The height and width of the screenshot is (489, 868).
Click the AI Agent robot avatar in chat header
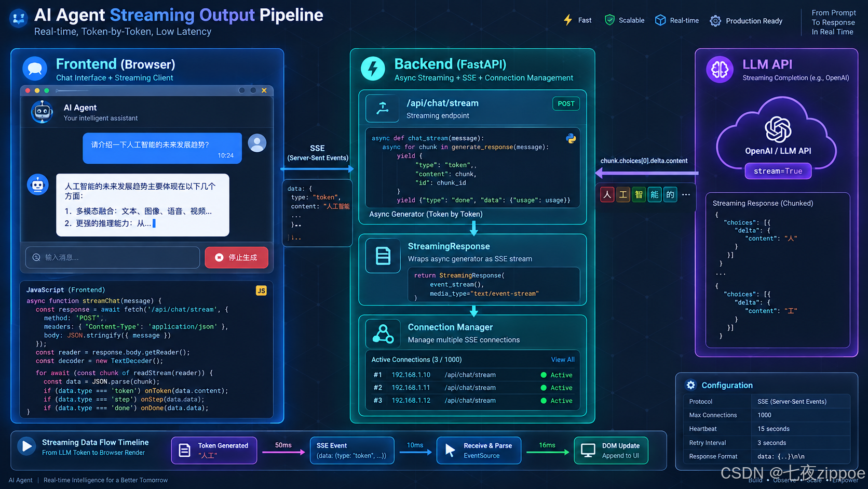pyautogui.click(x=42, y=112)
